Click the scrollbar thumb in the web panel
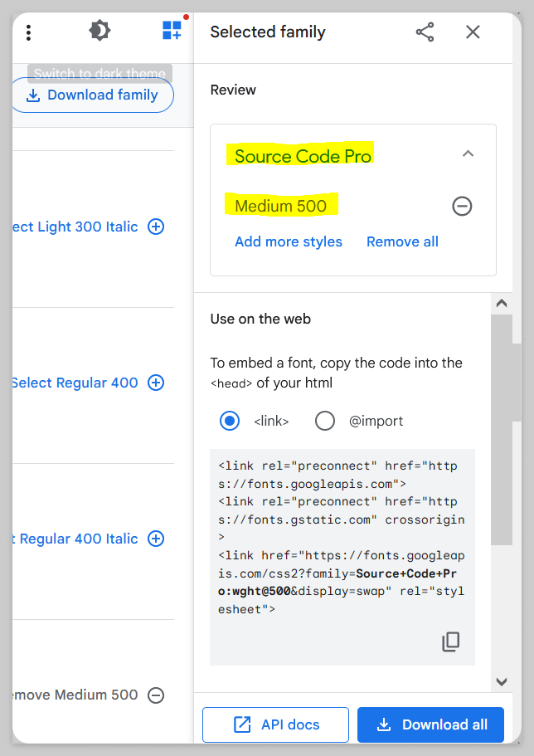The width and height of the screenshot is (534, 756). tap(502, 430)
